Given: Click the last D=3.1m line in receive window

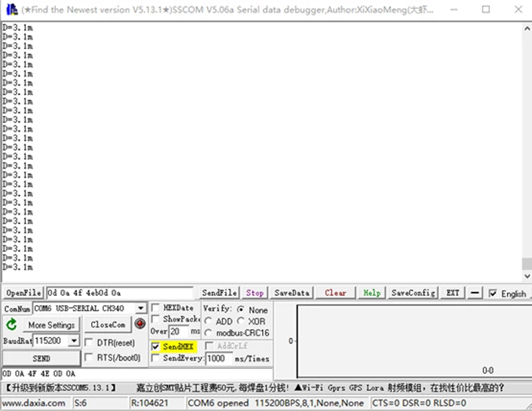Looking at the screenshot, I should coord(18,267).
